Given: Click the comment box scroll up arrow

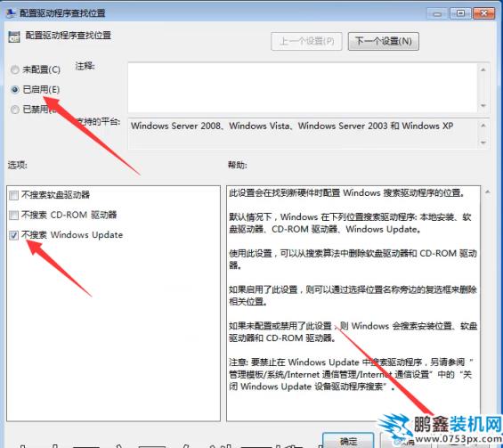Looking at the screenshot, I should coord(483,69).
